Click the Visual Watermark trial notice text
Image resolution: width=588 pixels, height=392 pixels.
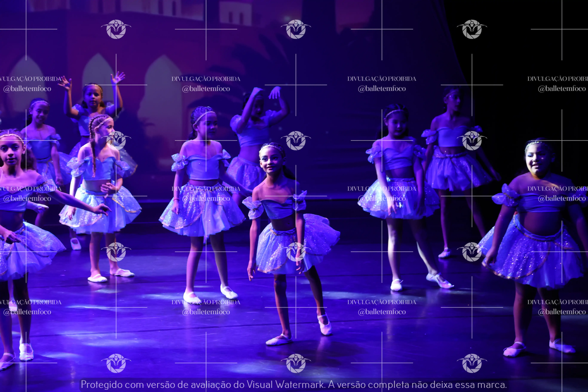(x=294, y=384)
